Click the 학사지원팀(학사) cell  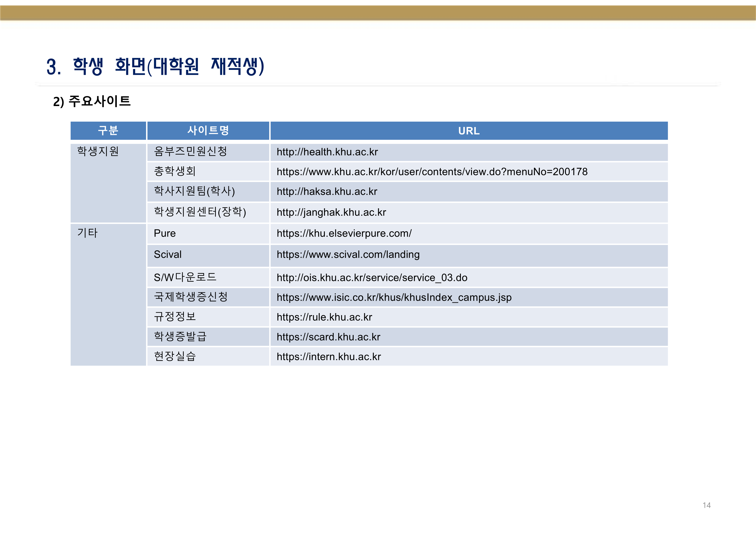(208, 192)
